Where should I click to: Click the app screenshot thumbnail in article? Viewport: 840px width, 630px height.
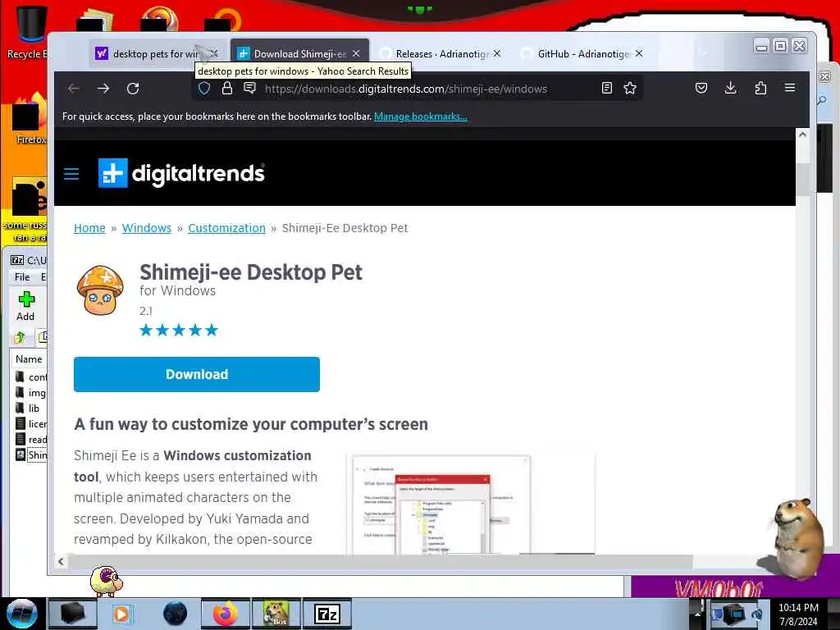coord(472,504)
